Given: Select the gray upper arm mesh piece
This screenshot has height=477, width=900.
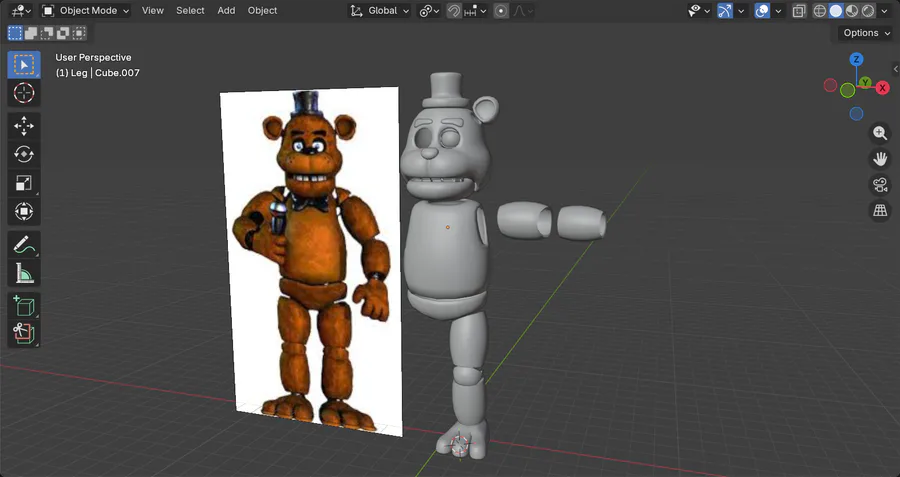Looking at the screenshot, I should pyautogui.click(x=524, y=220).
